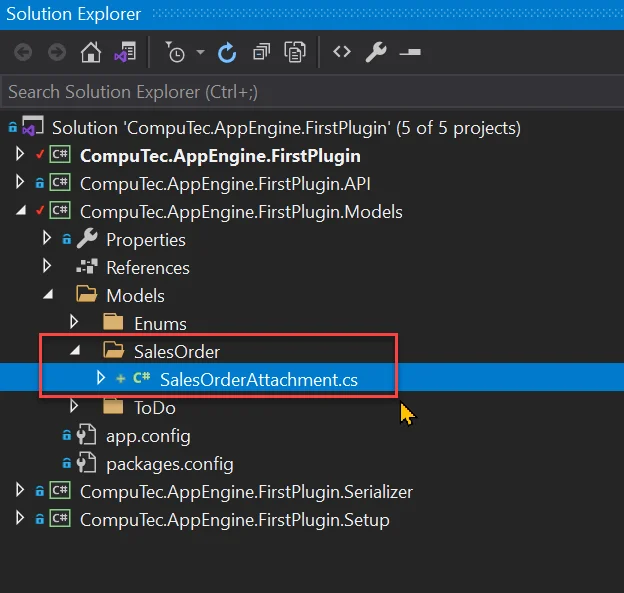Collapse the SalesOrder folder
The height and width of the screenshot is (593, 624).
pyautogui.click(x=74, y=352)
